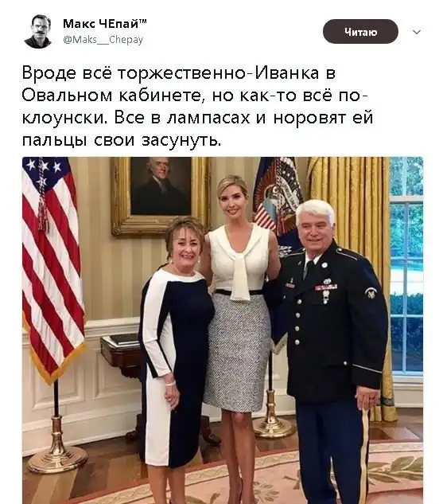Click the Макс ЧЕпай profile avatar

pos(38,32)
